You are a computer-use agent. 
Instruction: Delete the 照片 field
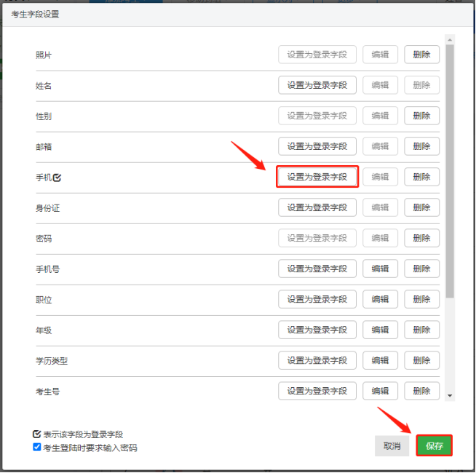click(x=421, y=55)
